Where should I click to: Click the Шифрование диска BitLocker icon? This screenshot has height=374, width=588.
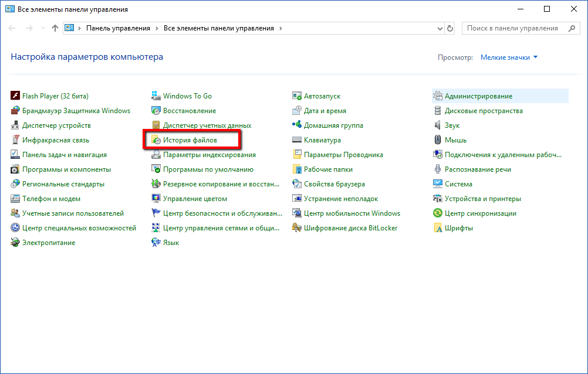click(297, 228)
